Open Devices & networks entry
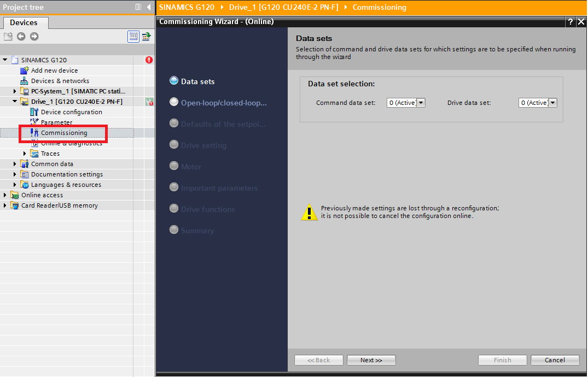 (x=60, y=80)
